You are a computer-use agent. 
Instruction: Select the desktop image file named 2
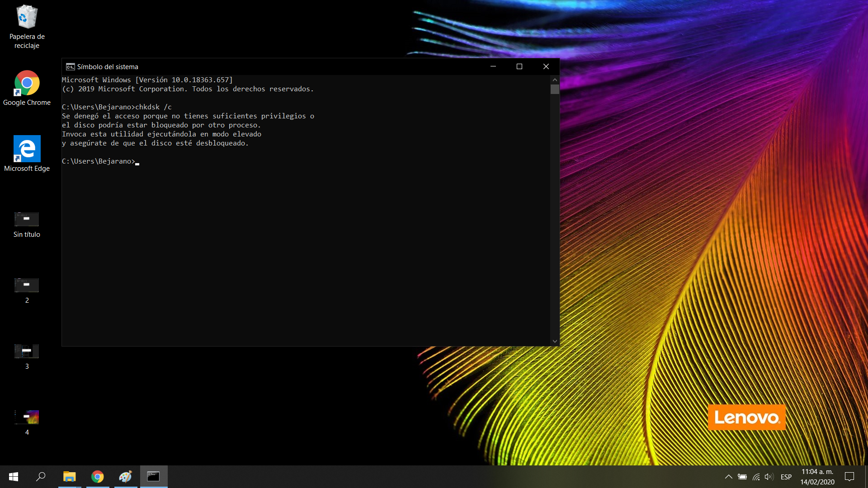pos(27,286)
